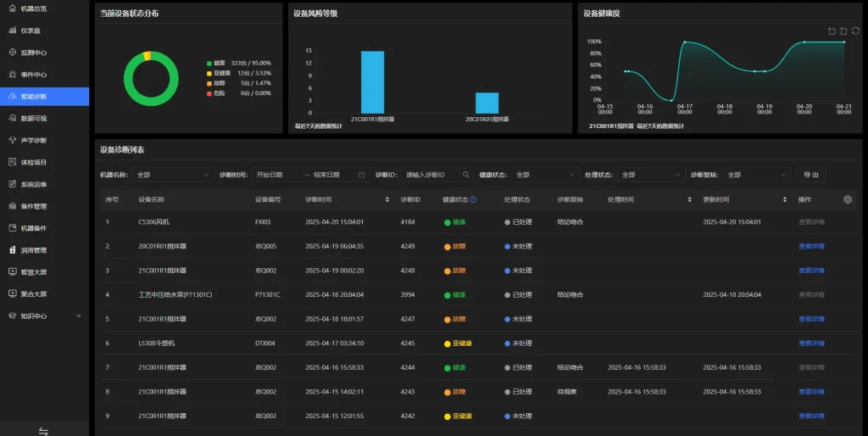Click the zoom-reset icon in 设备健康度 chart
Viewport: 868px width, 436px height.
pos(843,31)
